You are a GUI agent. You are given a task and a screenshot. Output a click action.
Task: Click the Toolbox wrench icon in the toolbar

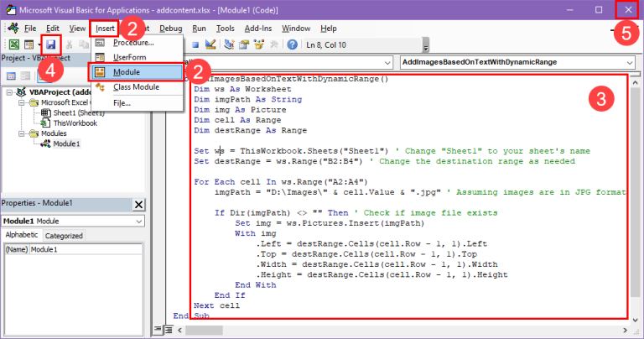tap(274, 44)
